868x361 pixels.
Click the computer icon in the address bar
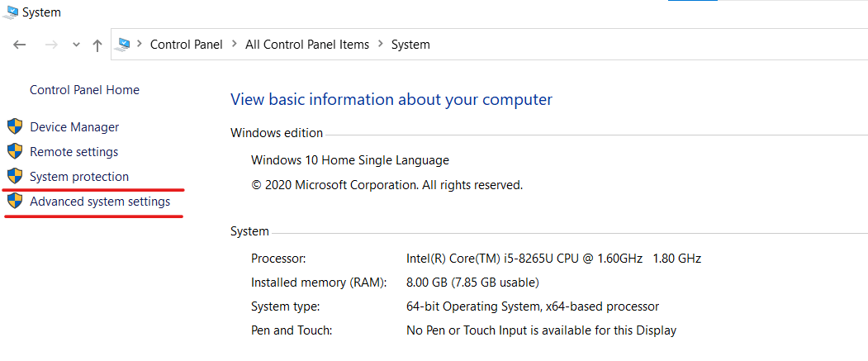pyautogui.click(x=124, y=45)
